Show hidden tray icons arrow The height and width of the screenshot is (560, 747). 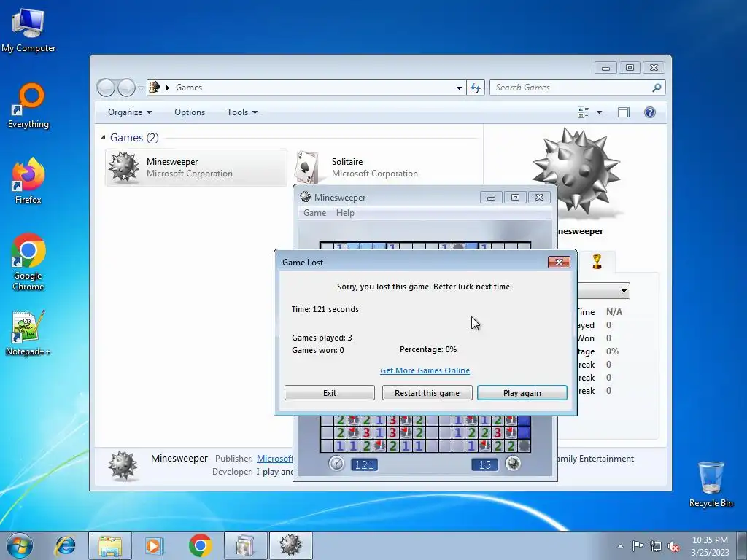point(620,546)
